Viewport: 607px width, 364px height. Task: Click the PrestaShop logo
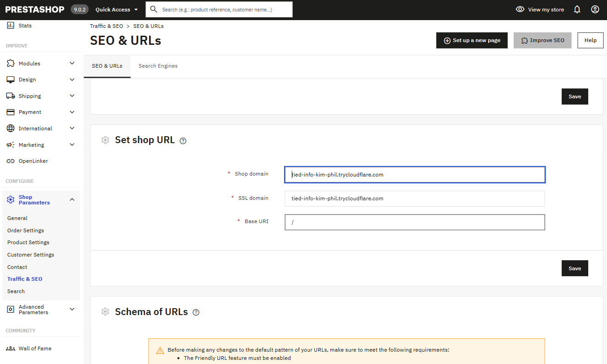pyautogui.click(x=35, y=9)
